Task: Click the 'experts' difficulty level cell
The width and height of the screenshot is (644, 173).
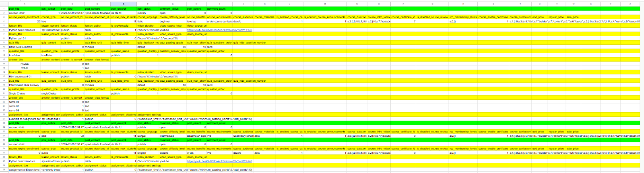Action: (173, 153)
